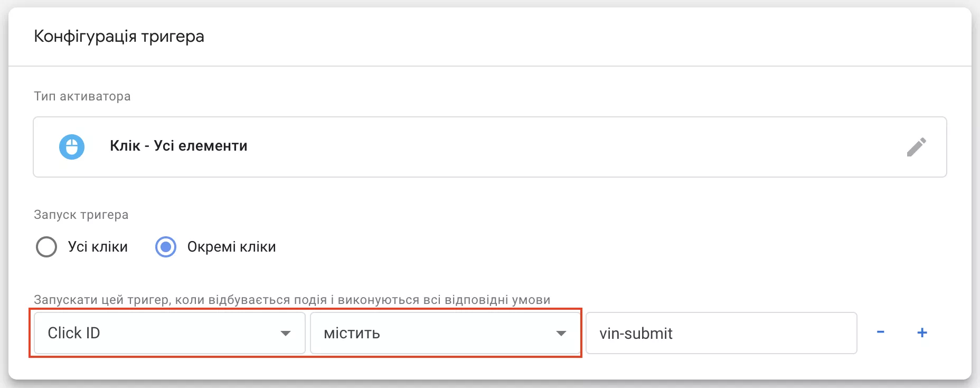Click the arrow on the "містить" dropdown
The image size is (980, 388).
561,334
